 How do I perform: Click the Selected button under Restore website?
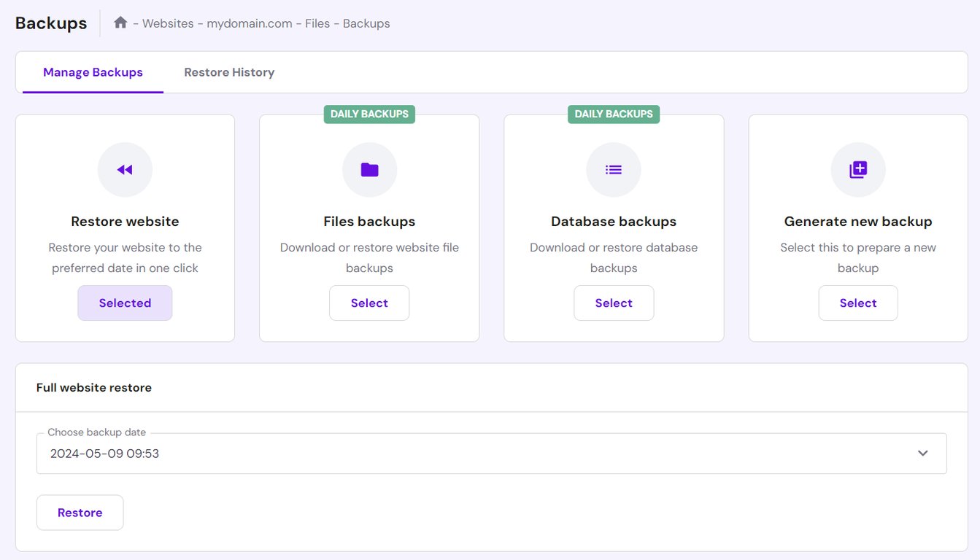pyautogui.click(x=125, y=303)
